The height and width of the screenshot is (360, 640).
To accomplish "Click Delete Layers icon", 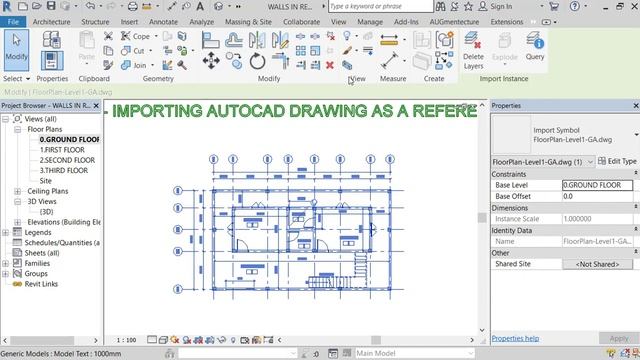I will 473,51.
